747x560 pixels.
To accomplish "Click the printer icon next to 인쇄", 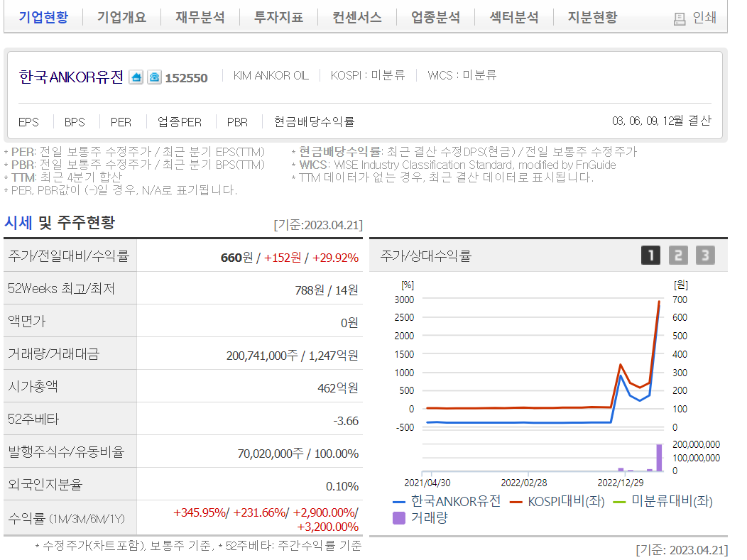I will pyautogui.click(x=680, y=18).
